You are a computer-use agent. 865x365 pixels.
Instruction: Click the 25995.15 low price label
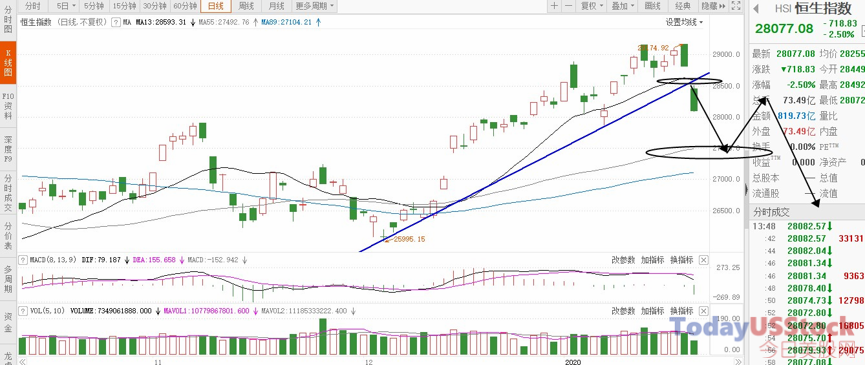pyautogui.click(x=409, y=239)
